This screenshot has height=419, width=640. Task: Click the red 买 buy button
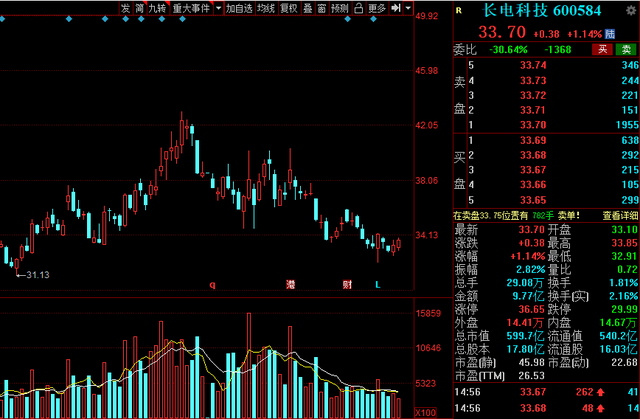[x=602, y=49]
